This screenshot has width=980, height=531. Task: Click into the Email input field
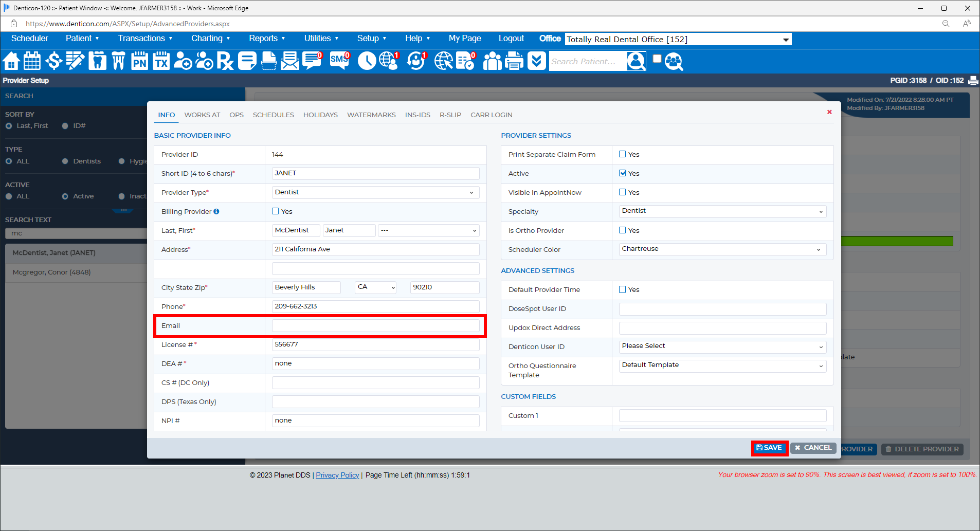375,325
